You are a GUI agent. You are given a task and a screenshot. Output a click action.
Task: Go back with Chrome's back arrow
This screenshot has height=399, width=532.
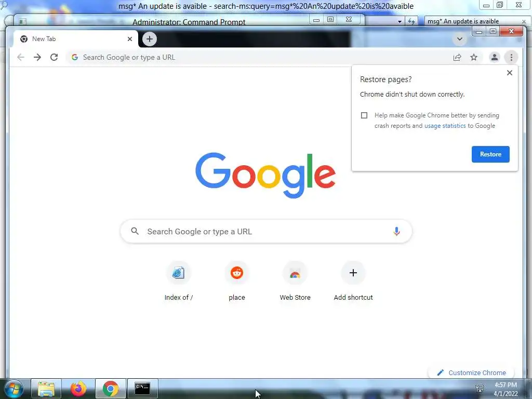21,57
